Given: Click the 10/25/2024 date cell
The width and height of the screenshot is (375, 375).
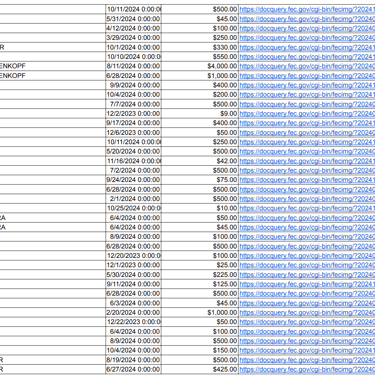Looking at the screenshot, I should coord(133,208).
